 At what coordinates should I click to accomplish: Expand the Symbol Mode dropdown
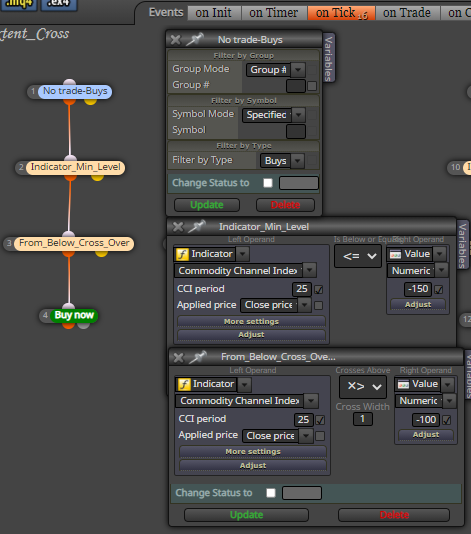click(299, 115)
